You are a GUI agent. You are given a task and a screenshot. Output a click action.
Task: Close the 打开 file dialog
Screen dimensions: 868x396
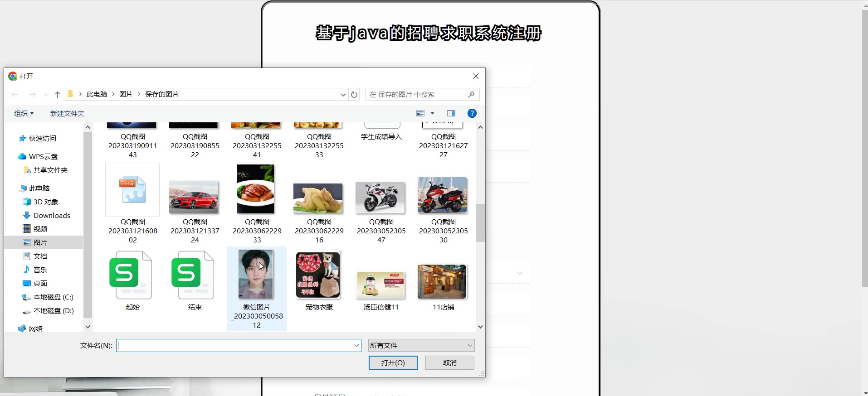[x=475, y=76]
